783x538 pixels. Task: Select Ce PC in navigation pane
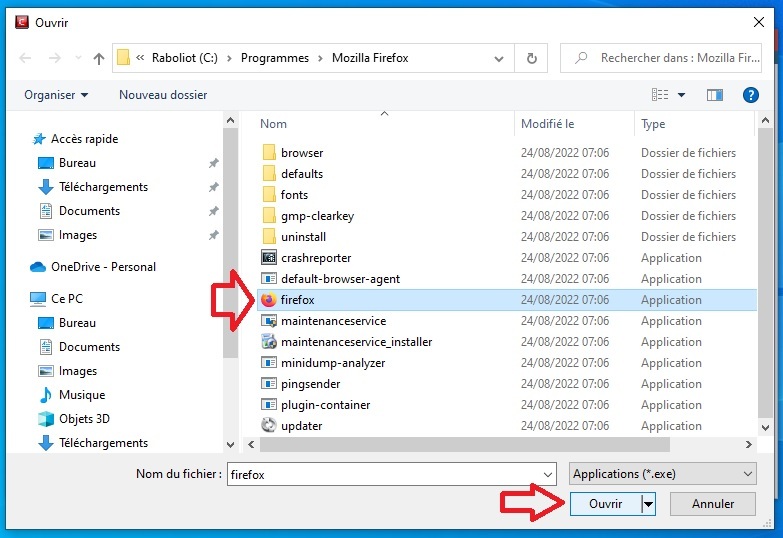67,299
